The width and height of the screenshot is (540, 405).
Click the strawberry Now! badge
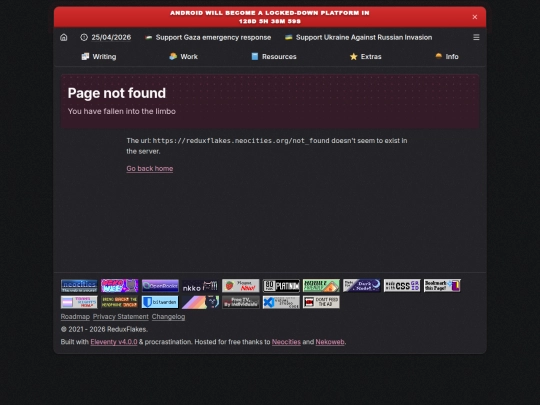point(241,286)
